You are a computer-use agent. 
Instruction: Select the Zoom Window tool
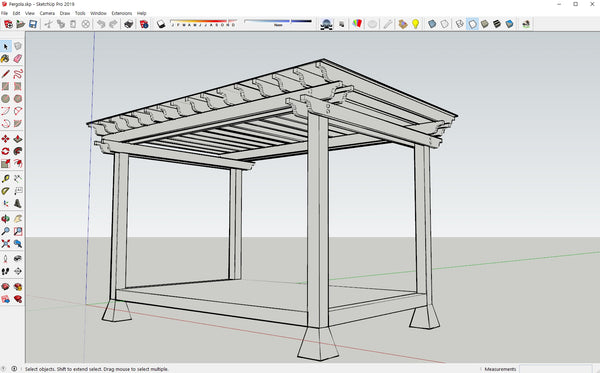point(18,231)
